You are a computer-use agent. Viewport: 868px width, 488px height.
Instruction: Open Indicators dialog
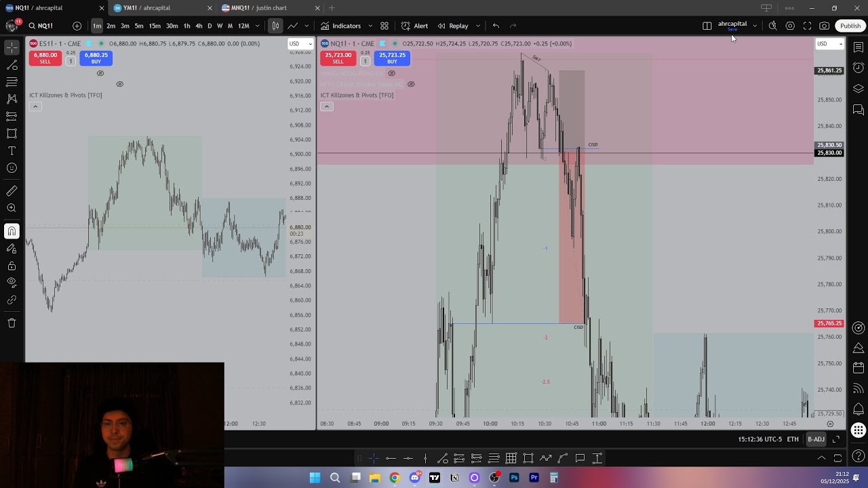coord(341,26)
